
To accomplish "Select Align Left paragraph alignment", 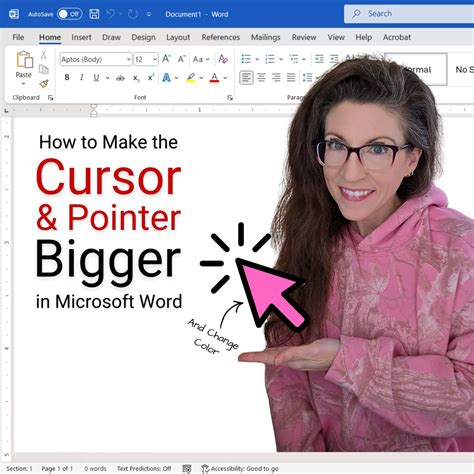I will click(246, 78).
